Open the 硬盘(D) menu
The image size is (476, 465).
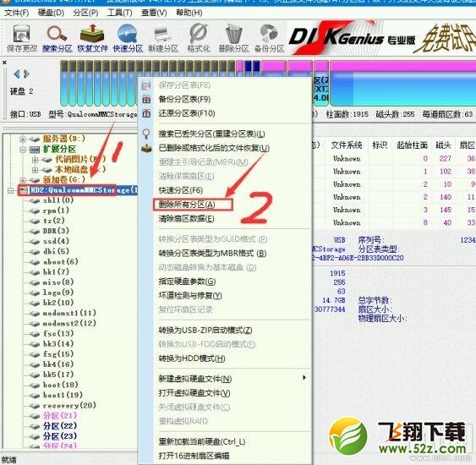pos(51,13)
